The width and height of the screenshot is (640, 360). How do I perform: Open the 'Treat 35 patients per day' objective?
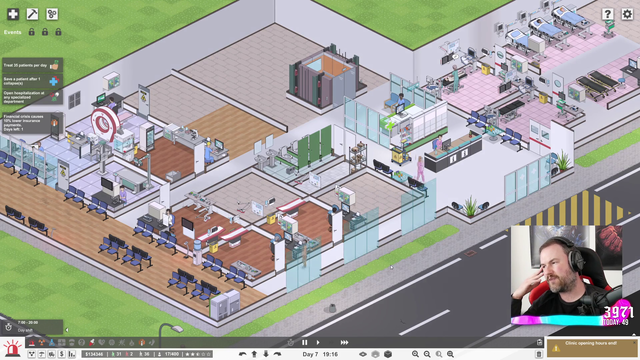[x=32, y=65]
